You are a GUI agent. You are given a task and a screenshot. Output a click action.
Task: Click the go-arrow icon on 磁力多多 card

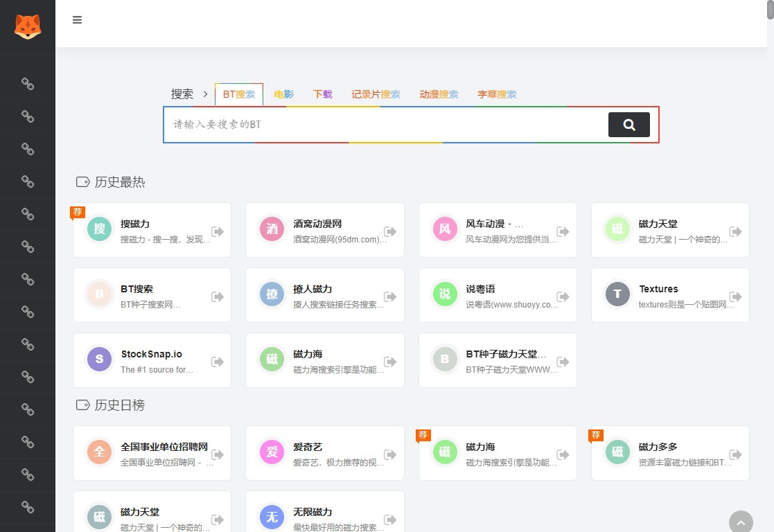[735, 454]
